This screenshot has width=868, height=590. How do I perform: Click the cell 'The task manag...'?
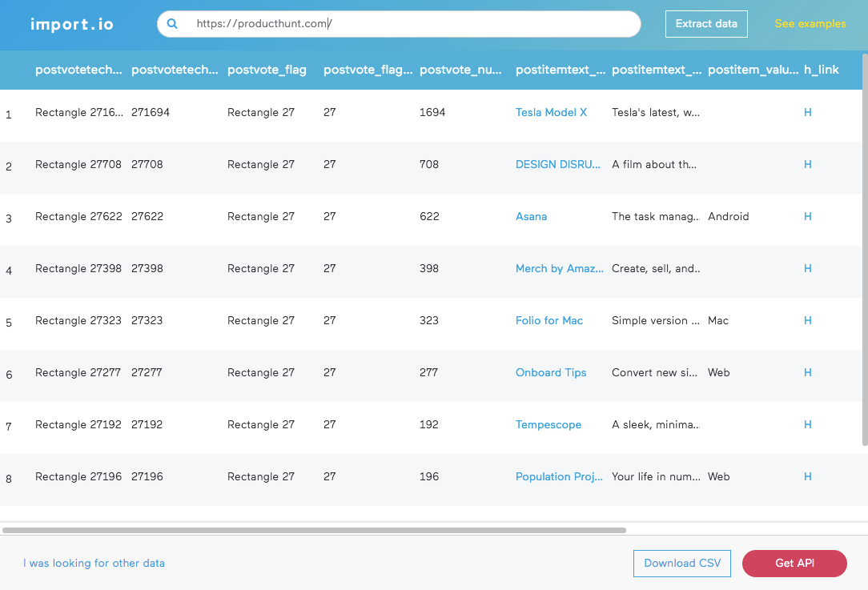(656, 216)
